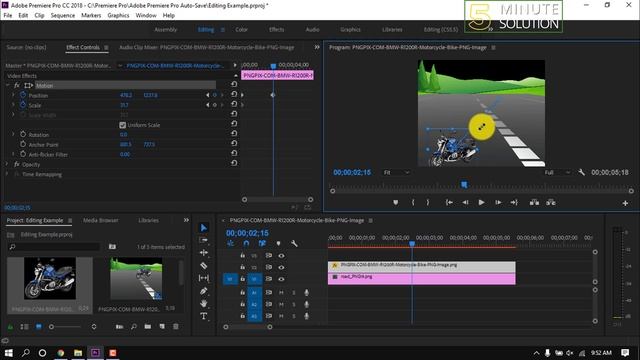
Task: Open program monitor Settings wrench
Action: pos(582,172)
